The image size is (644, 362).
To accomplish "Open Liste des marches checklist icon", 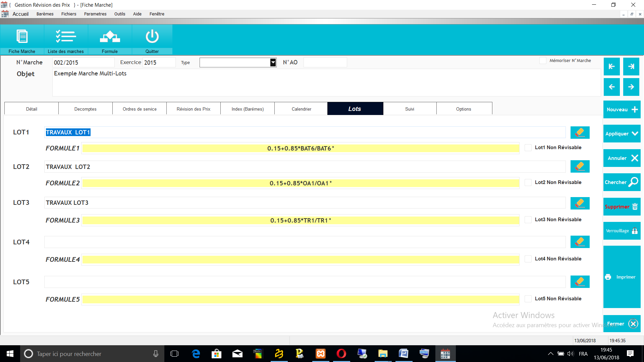I will (66, 37).
